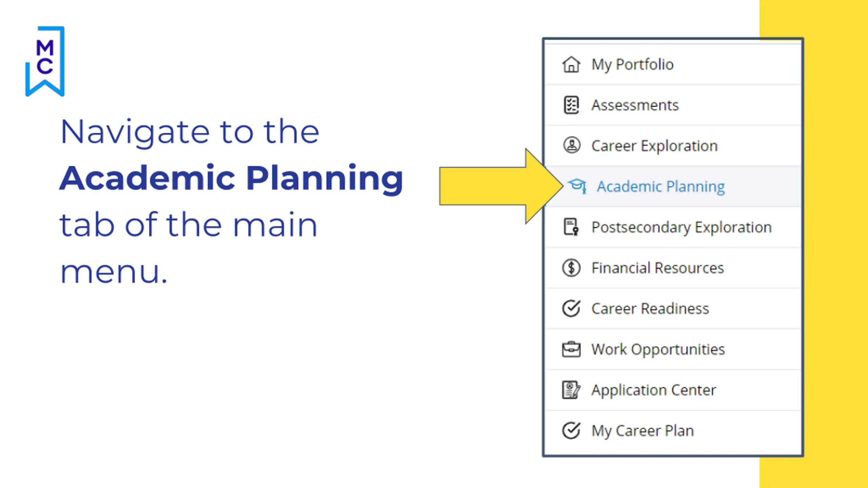Click the My Portfolio home icon
Image resolution: width=868 pixels, height=488 pixels.
pos(571,64)
